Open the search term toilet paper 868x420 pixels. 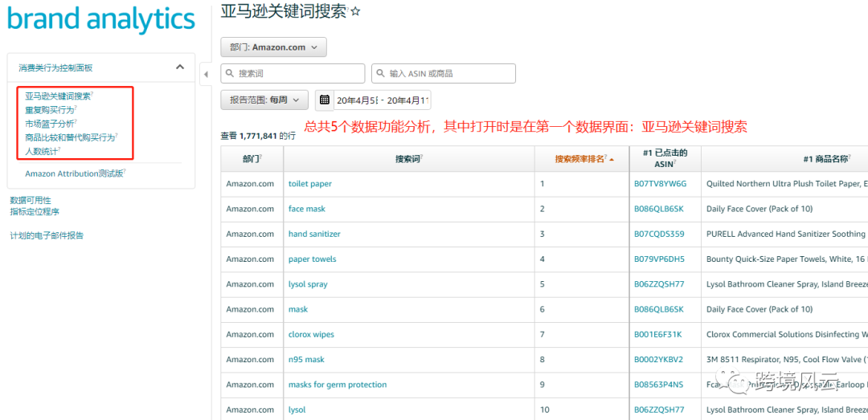[310, 184]
